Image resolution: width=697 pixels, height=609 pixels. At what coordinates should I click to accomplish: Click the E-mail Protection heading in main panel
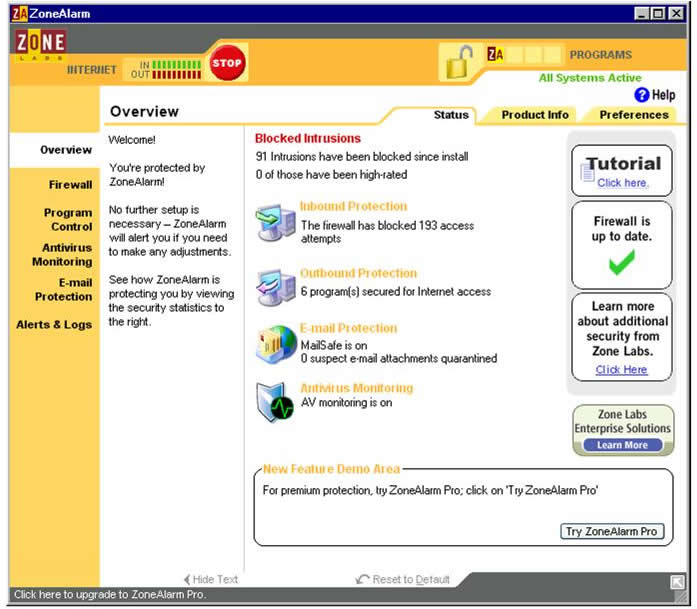point(348,328)
